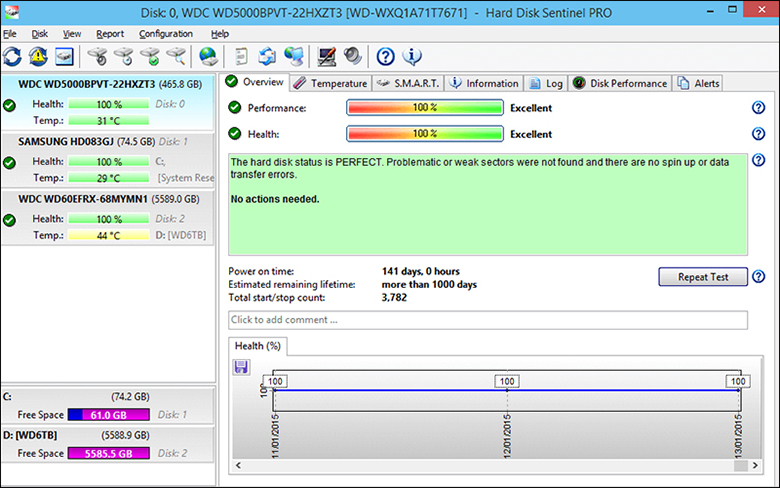The width and height of the screenshot is (780, 488).
Task: Click the disk with magnifier toolbar icon
Action: 175,56
